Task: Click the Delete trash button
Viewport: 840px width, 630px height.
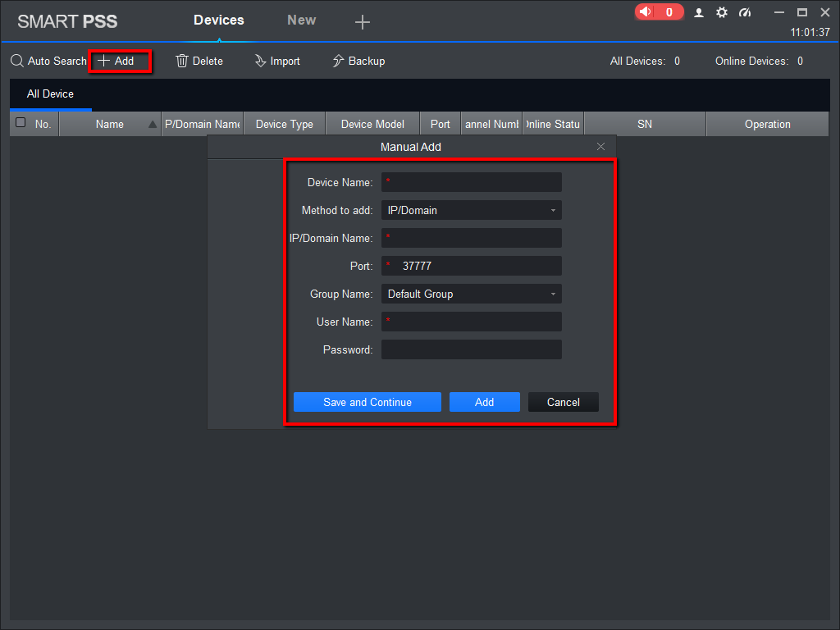Action: click(x=199, y=61)
